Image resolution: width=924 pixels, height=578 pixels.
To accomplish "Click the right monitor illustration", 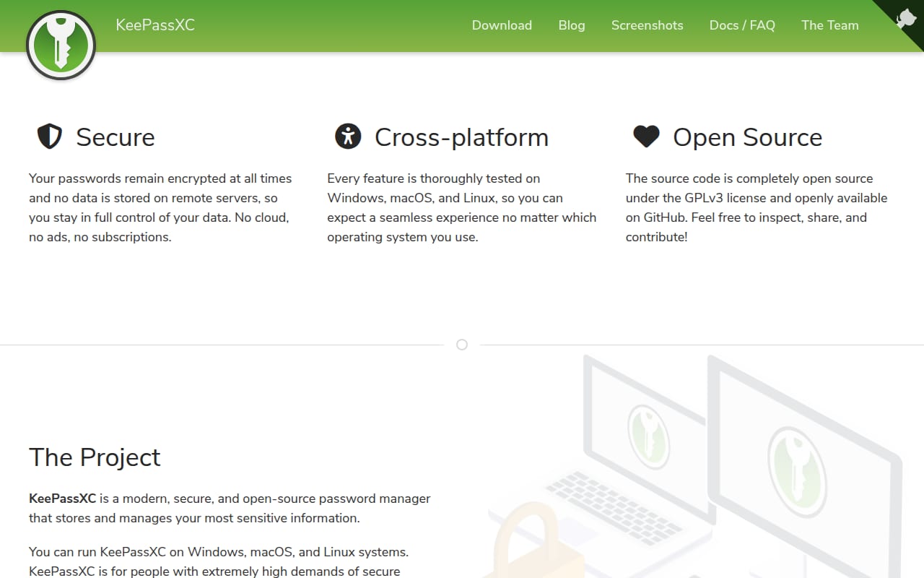I will (805, 462).
